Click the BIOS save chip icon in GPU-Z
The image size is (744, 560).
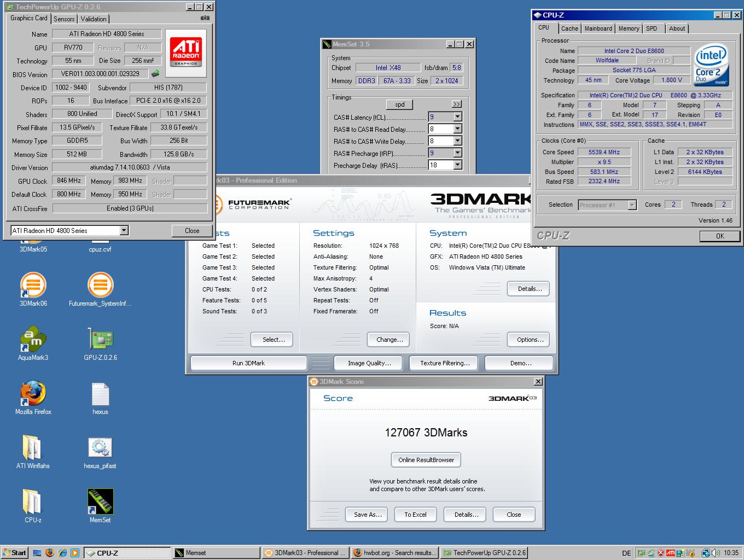tap(155, 74)
